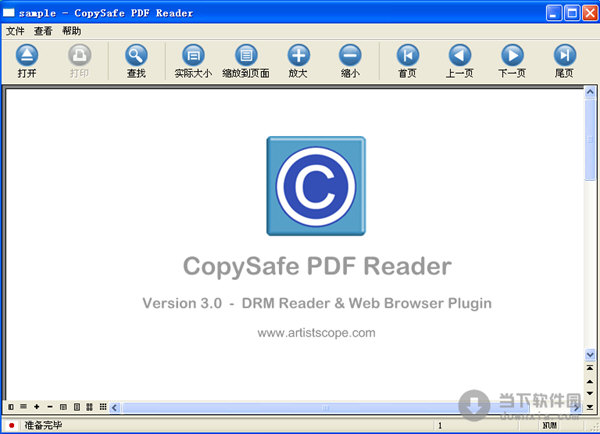Image resolution: width=600 pixels, height=434 pixels.
Task: Click the vertical scrollbar down arrow
Action: 590,355
